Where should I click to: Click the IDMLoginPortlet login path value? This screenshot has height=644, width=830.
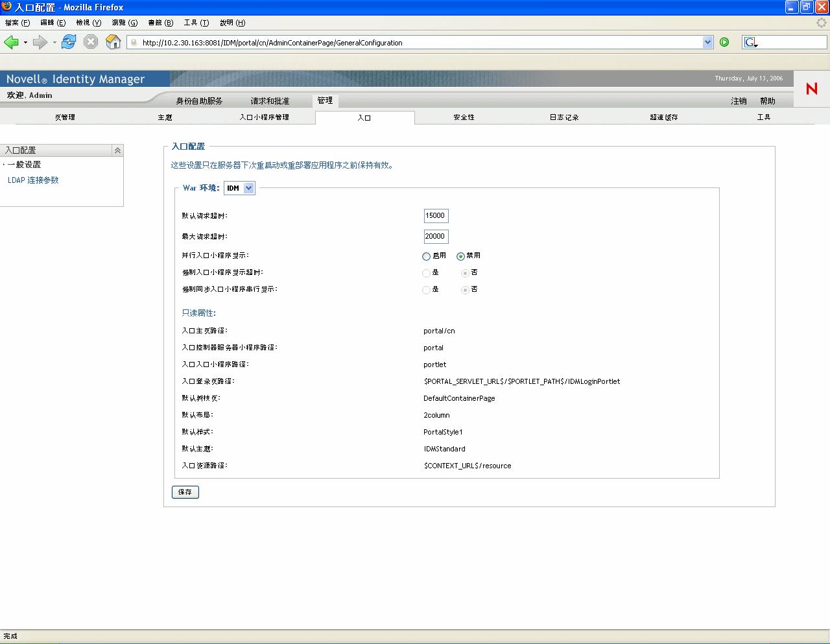coord(522,381)
